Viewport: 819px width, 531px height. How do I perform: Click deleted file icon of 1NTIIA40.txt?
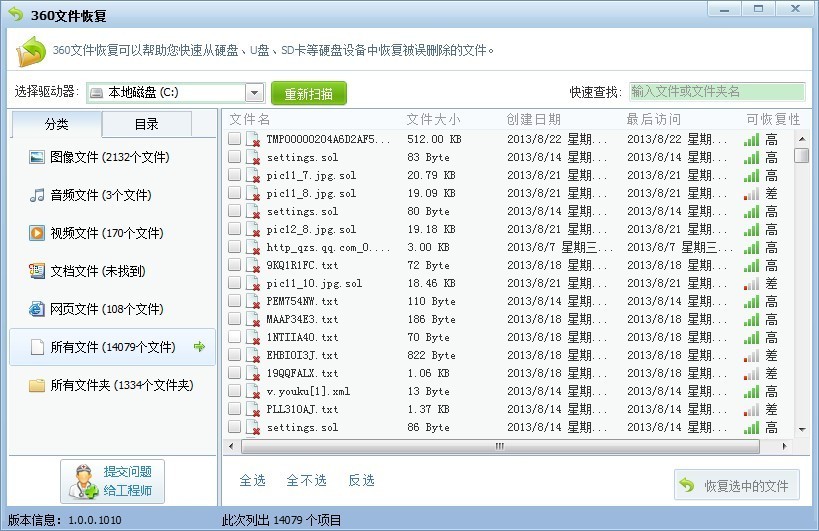[x=253, y=337]
